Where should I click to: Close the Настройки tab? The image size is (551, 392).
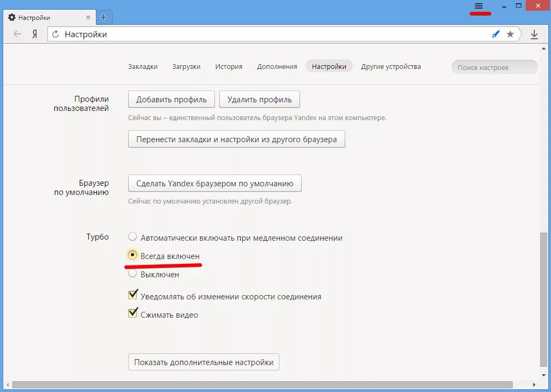(88, 17)
